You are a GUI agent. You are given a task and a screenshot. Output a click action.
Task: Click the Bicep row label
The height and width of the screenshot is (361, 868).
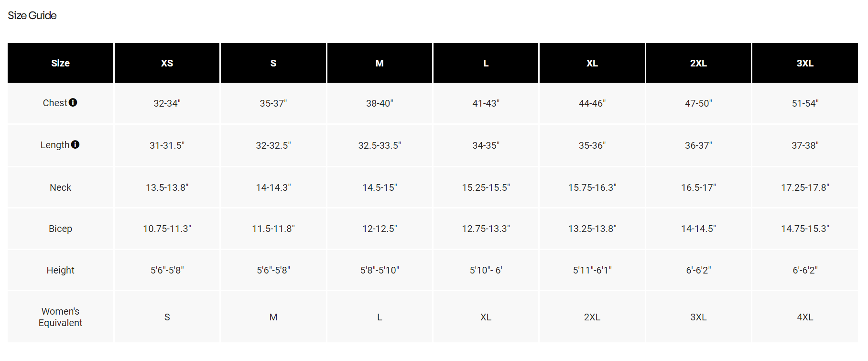click(x=60, y=229)
